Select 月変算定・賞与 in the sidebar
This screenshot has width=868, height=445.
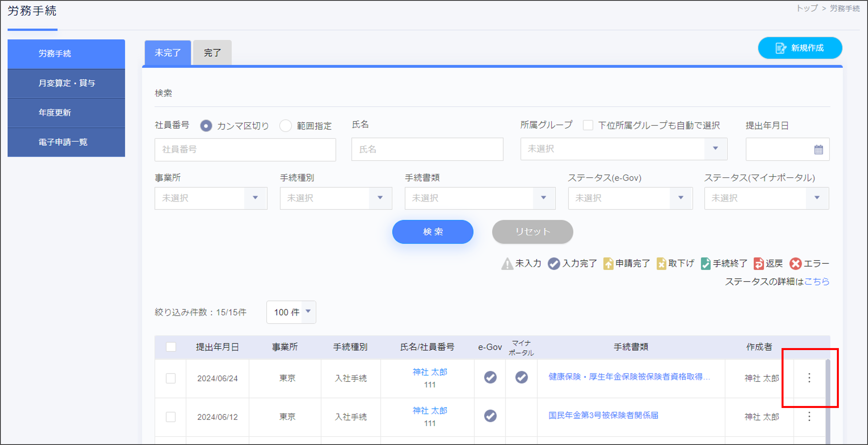(66, 83)
